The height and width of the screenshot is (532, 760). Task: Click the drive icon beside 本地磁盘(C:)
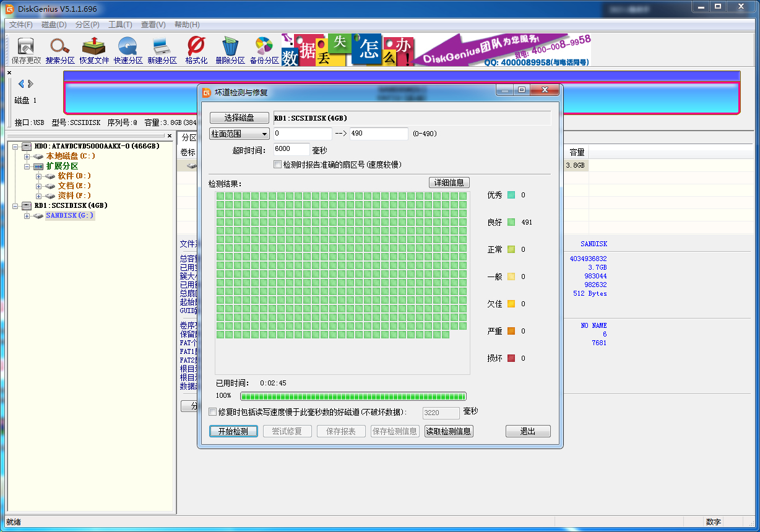pyautogui.click(x=38, y=157)
